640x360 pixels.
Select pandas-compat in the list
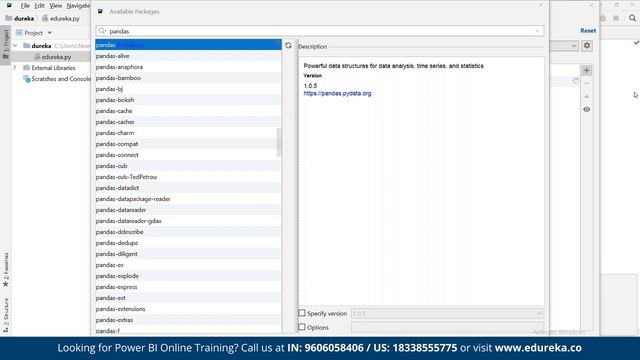pos(188,144)
